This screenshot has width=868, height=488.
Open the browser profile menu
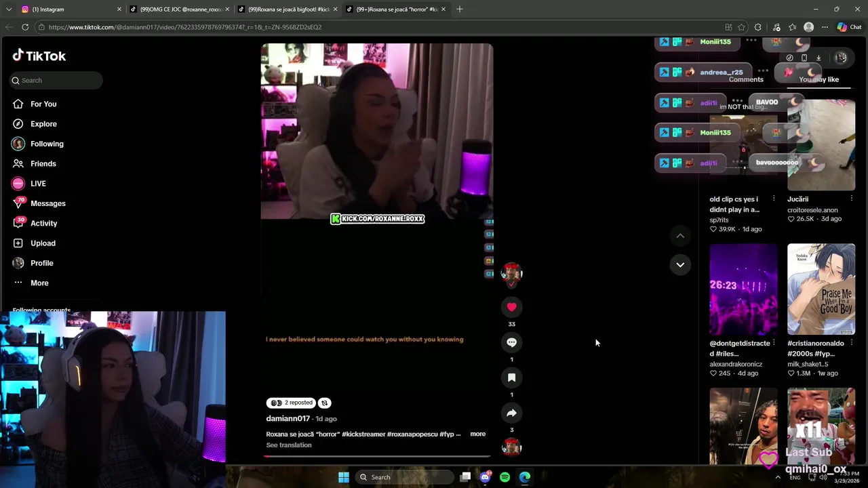(808, 27)
